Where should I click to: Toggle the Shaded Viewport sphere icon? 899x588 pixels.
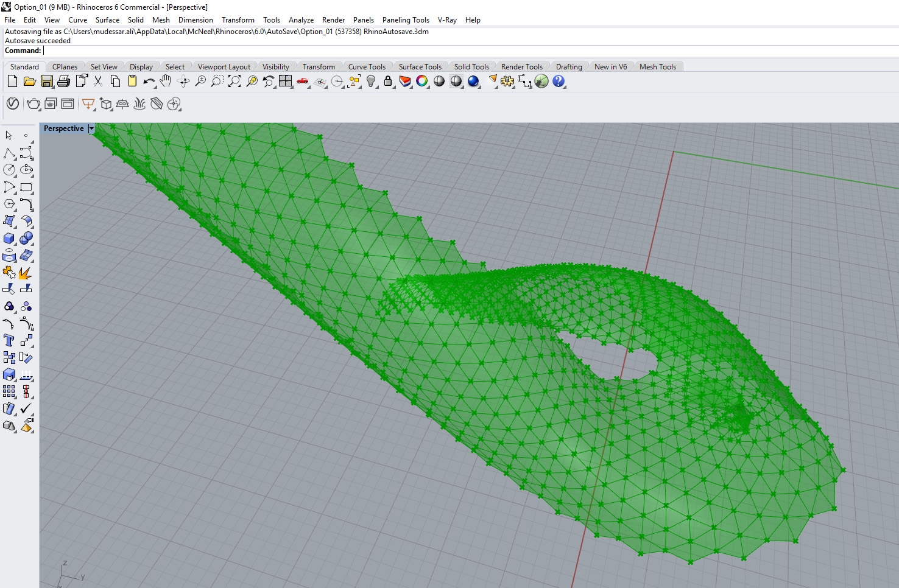click(x=439, y=81)
